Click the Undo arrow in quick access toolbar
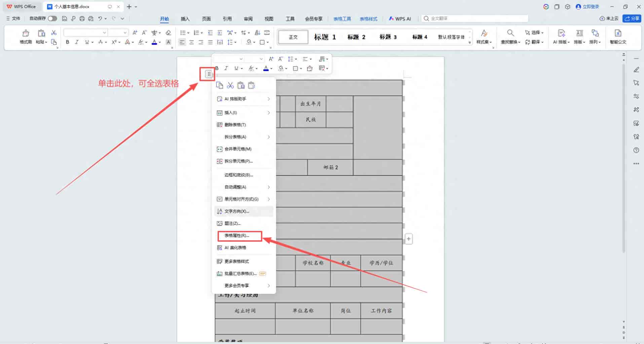Image resolution: width=644 pixels, height=344 pixels. (100, 19)
